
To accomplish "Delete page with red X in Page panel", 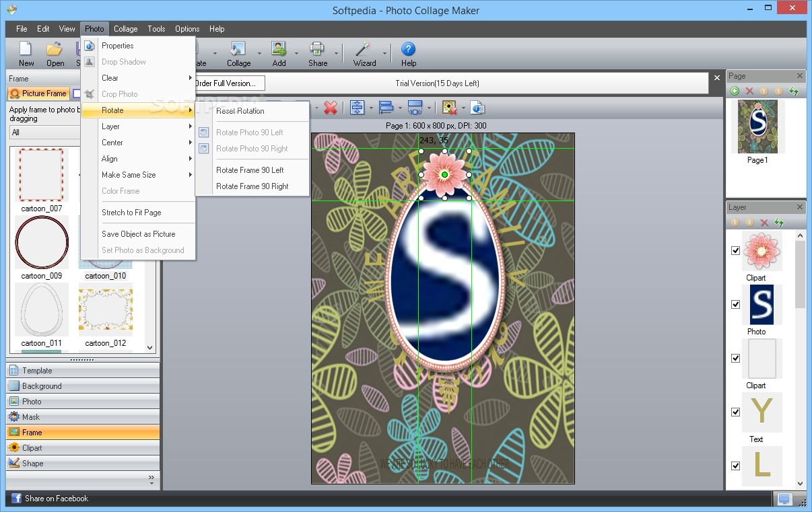I will pyautogui.click(x=749, y=91).
